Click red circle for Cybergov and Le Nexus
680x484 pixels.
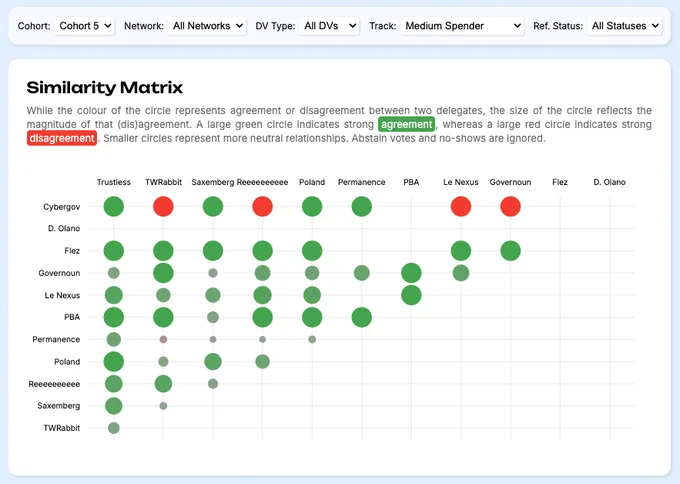pos(461,207)
